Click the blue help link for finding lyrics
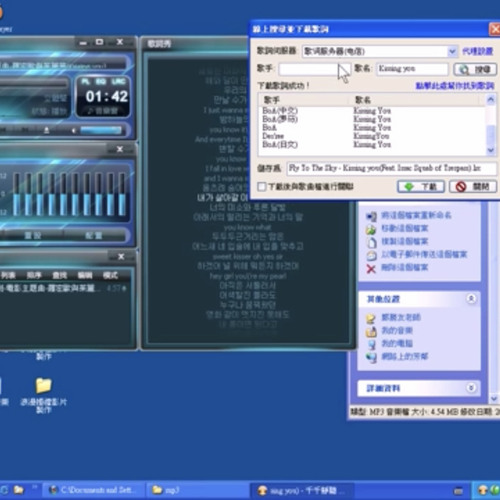This screenshot has height=500, width=500. click(x=454, y=86)
